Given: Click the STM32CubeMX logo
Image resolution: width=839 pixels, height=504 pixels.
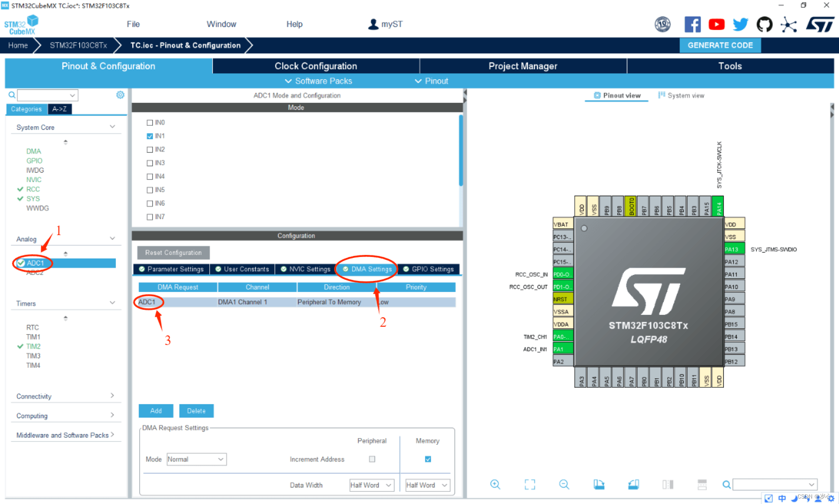Looking at the screenshot, I should click(x=21, y=24).
